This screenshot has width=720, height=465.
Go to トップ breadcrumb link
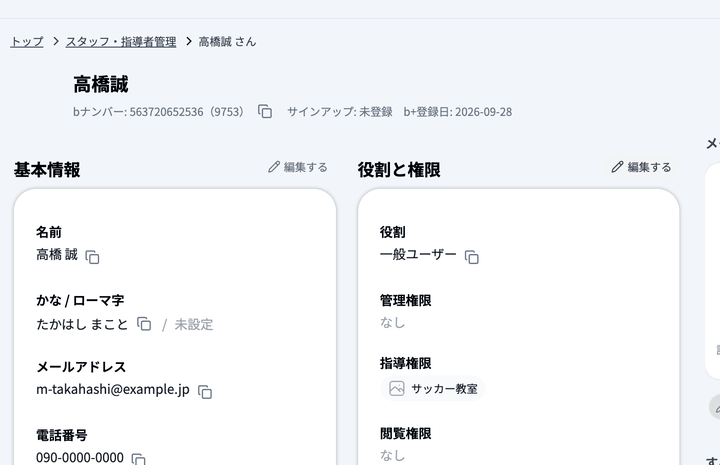27,42
